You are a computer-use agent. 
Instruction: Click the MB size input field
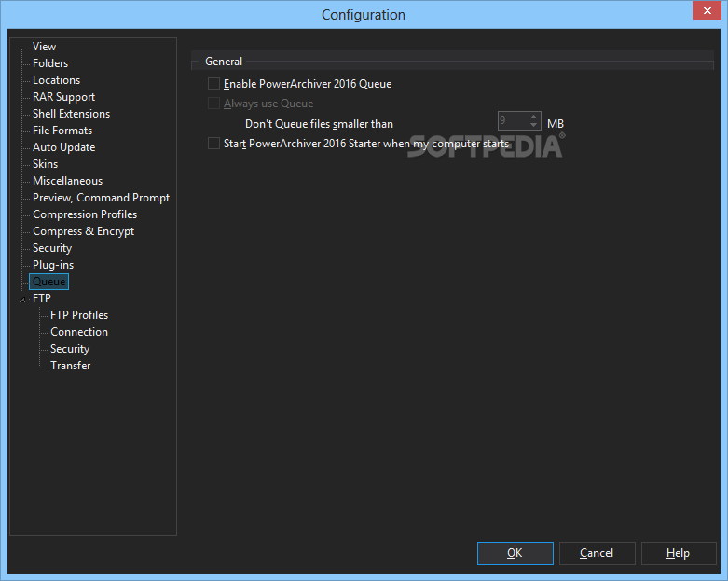[513, 120]
